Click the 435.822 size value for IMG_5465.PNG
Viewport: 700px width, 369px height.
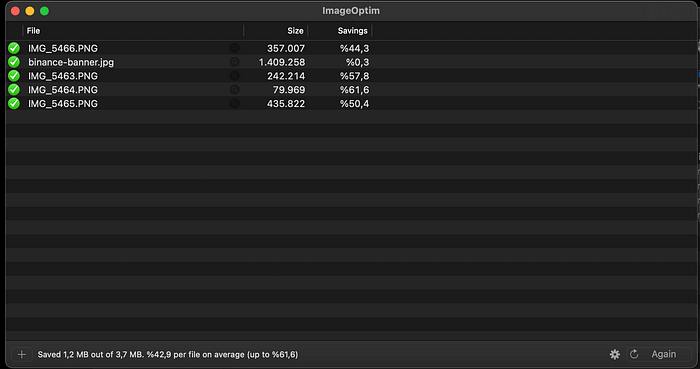[x=286, y=104]
